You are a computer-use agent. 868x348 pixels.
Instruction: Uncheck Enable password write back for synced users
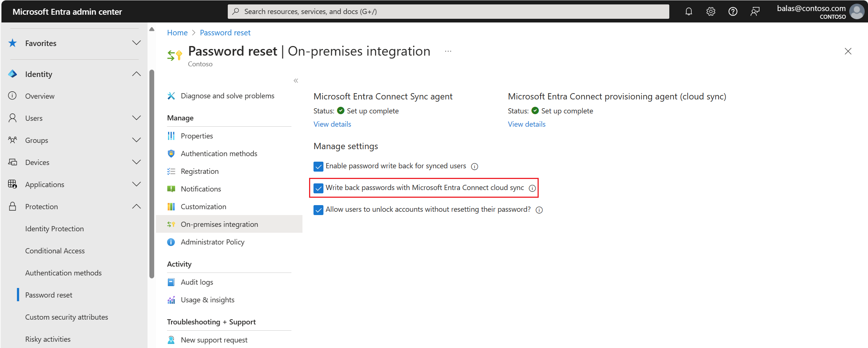coord(318,166)
